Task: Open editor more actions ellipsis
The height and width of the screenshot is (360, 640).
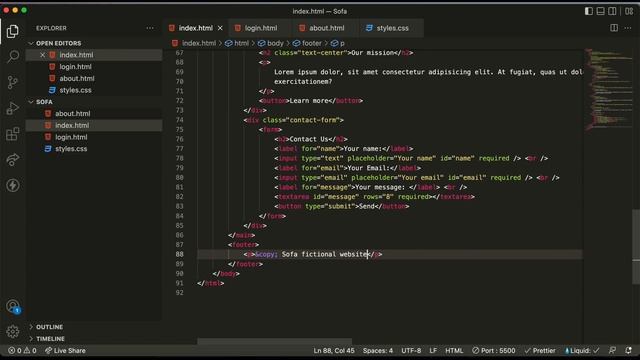Action: click(628, 28)
